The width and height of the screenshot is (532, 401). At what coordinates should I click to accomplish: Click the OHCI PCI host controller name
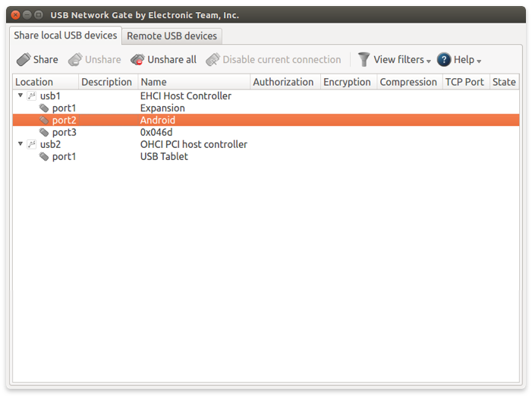[194, 144]
